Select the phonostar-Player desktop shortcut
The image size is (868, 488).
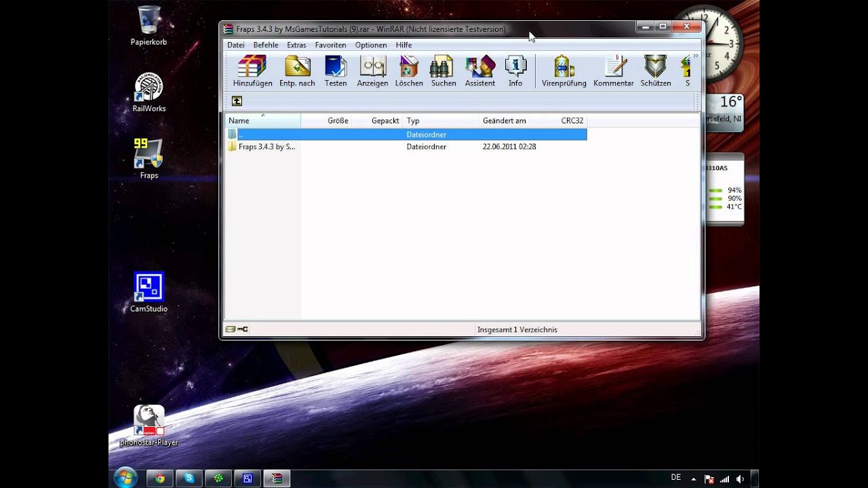(x=149, y=426)
